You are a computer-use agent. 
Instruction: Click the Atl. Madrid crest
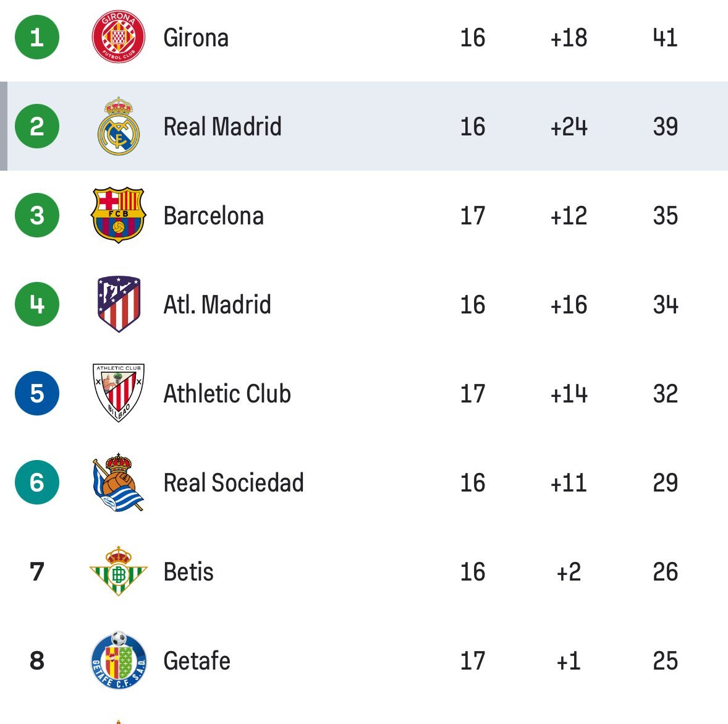(119, 304)
